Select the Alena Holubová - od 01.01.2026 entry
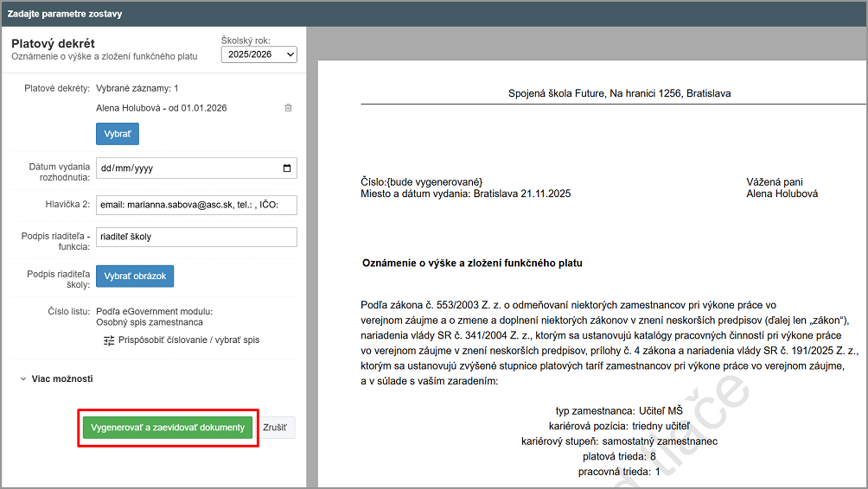Viewport: 868px width, 489px height. click(161, 108)
